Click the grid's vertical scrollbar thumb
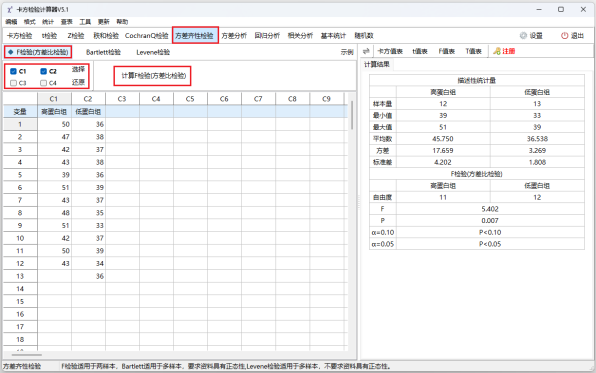 point(352,115)
